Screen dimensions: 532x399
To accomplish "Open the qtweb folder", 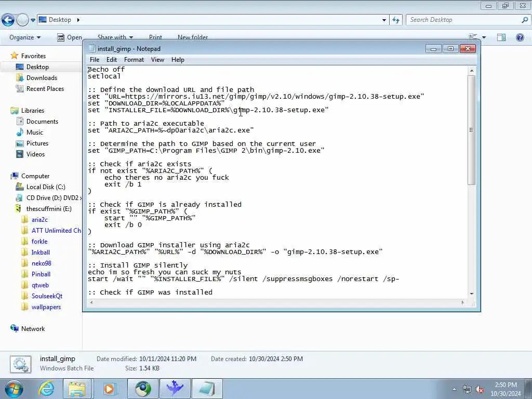I will pyautogui.click(x=40, y=285).
